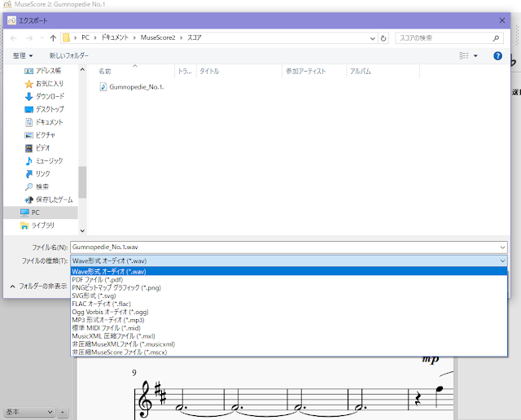Choose Wave形式 オーディオ (*.wav) option

pos(289,272)
